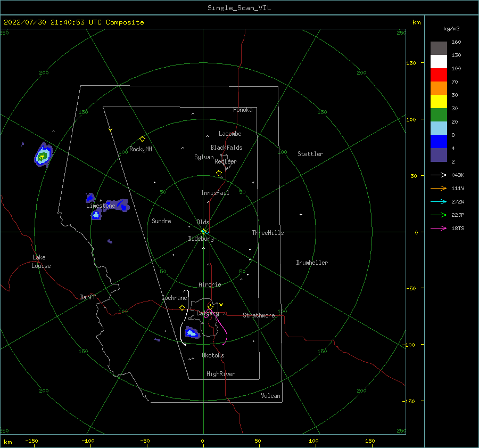Click the 111V legend label
Image resolution: width=479 pixels, height=448 pixels.
coord(458,189)
